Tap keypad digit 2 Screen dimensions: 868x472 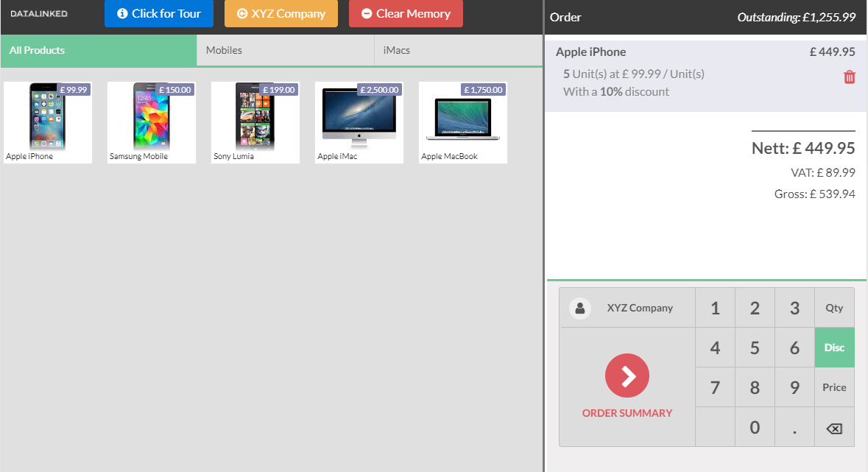pos(755,308)
